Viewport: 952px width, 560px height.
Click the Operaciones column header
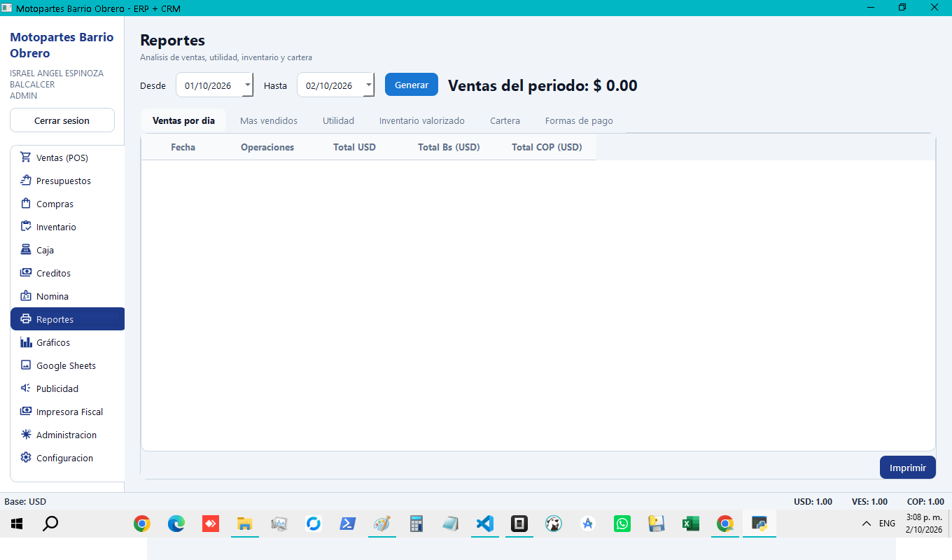(x=267, y=147)
